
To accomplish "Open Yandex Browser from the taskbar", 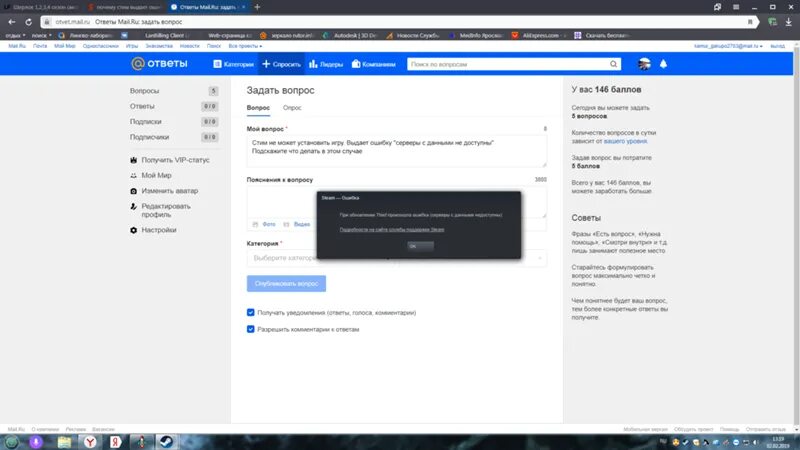I will [90, 442].
